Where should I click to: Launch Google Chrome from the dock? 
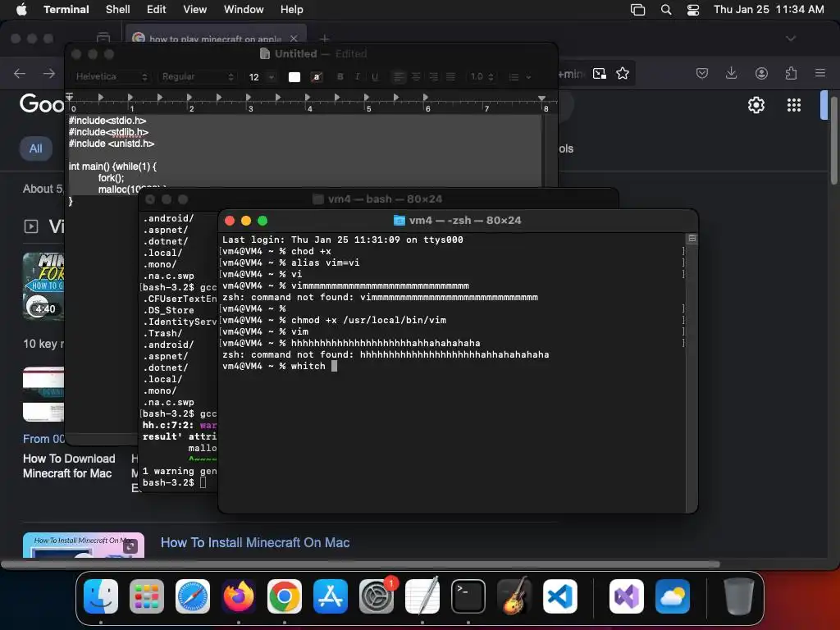coord(285,596)
